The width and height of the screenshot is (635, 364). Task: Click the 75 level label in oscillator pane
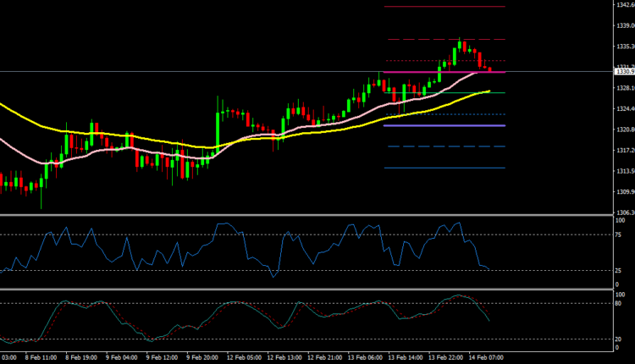(618, 234)
